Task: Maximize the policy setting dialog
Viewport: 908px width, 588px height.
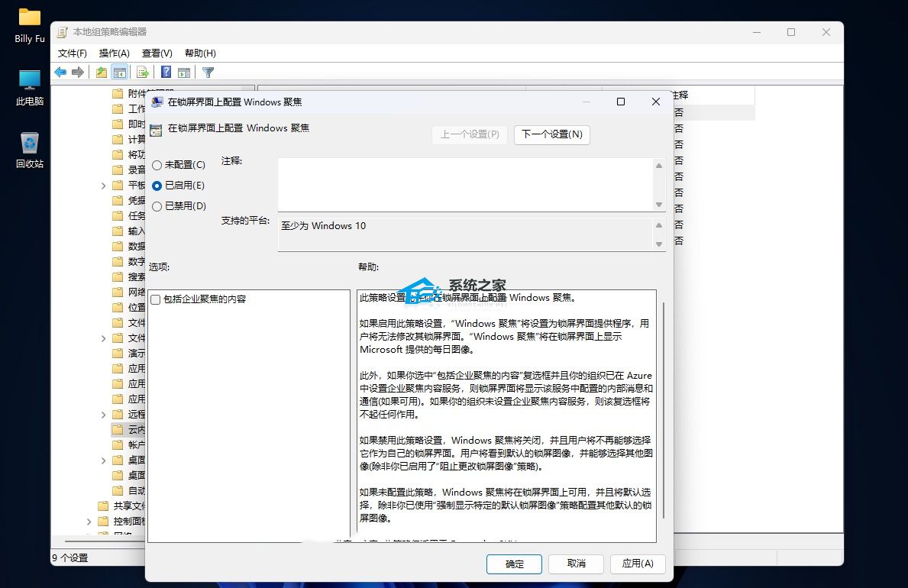Action: click(621, 102)
